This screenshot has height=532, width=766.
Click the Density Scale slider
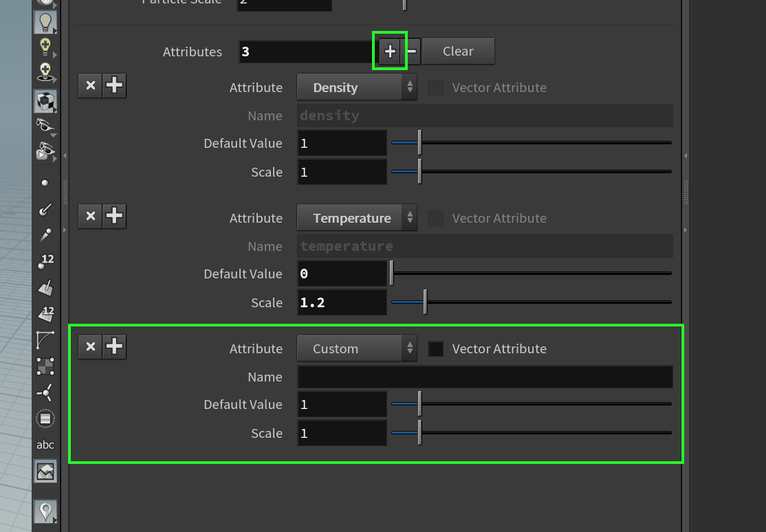pos(532,172)
